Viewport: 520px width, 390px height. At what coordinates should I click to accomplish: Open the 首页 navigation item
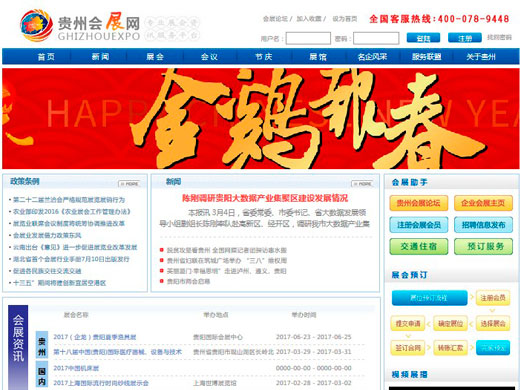pyautogui.click(x=46, y=57)
